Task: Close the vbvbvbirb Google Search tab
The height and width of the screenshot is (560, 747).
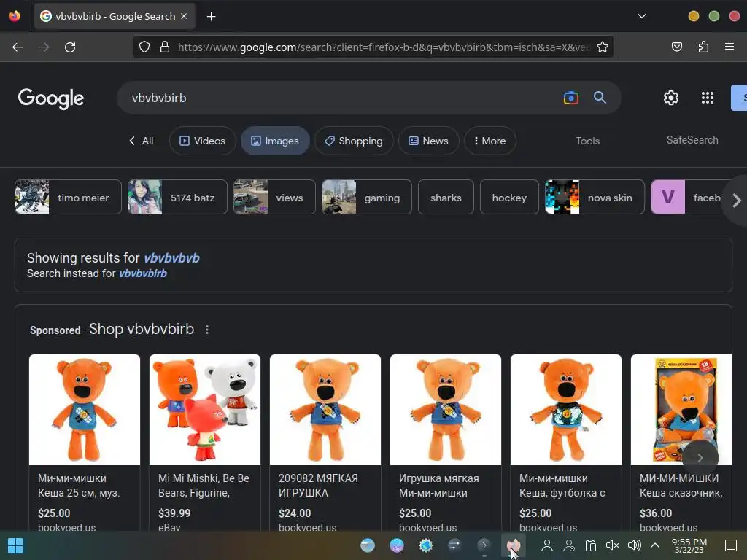Action: tap(184, 16)
